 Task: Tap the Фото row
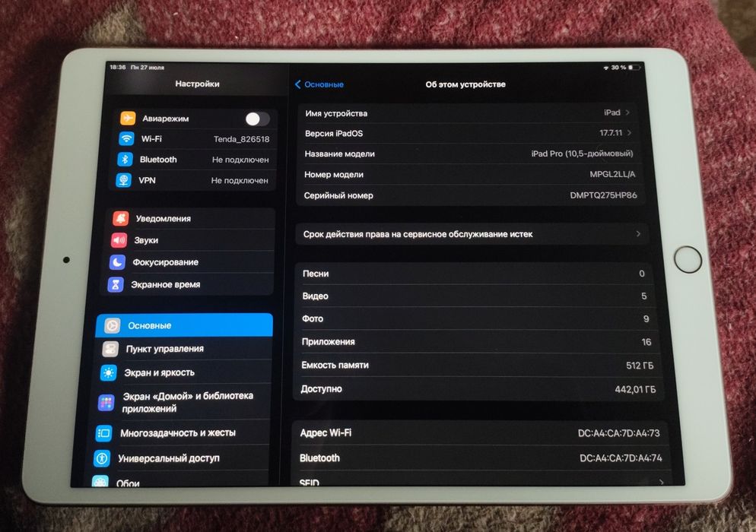pyautogui.click(x=475, y=318)
